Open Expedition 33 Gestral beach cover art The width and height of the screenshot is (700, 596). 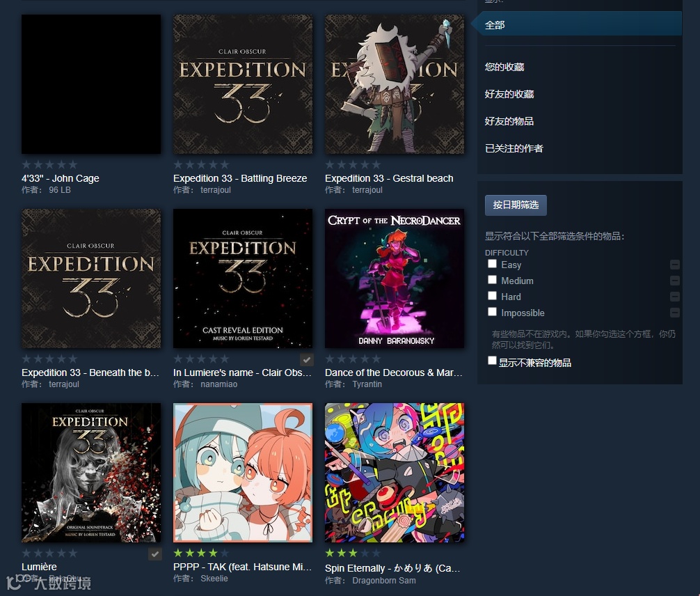395,84
